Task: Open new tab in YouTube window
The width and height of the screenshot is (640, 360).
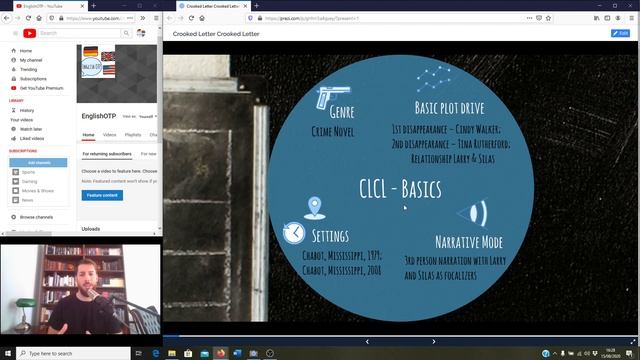Action: [x=93, y=6]
